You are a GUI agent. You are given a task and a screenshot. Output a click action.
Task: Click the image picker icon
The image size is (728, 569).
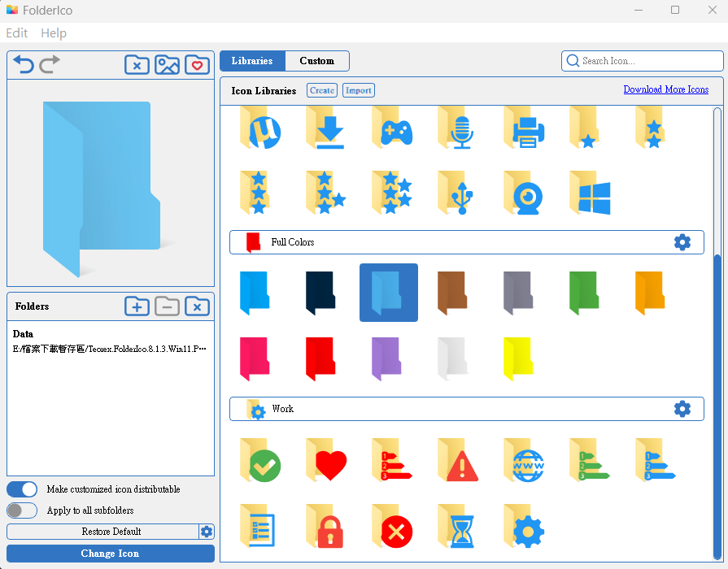(x=167, y=65)
